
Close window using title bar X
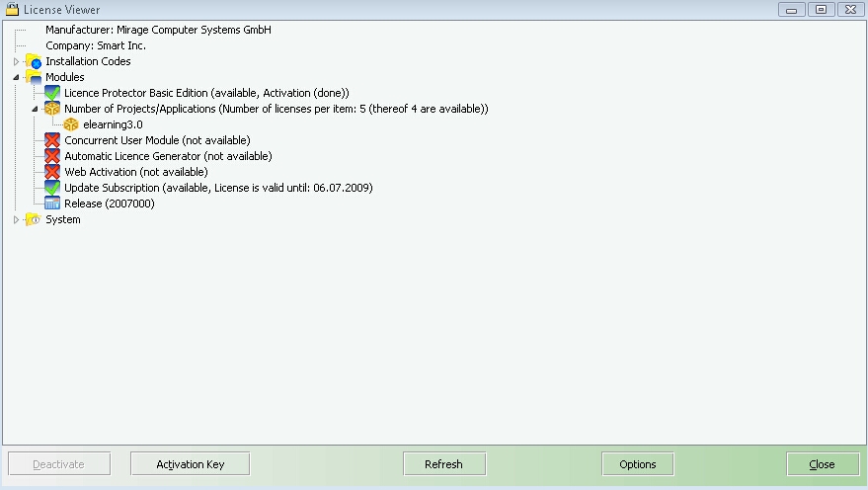click(851, 10)
